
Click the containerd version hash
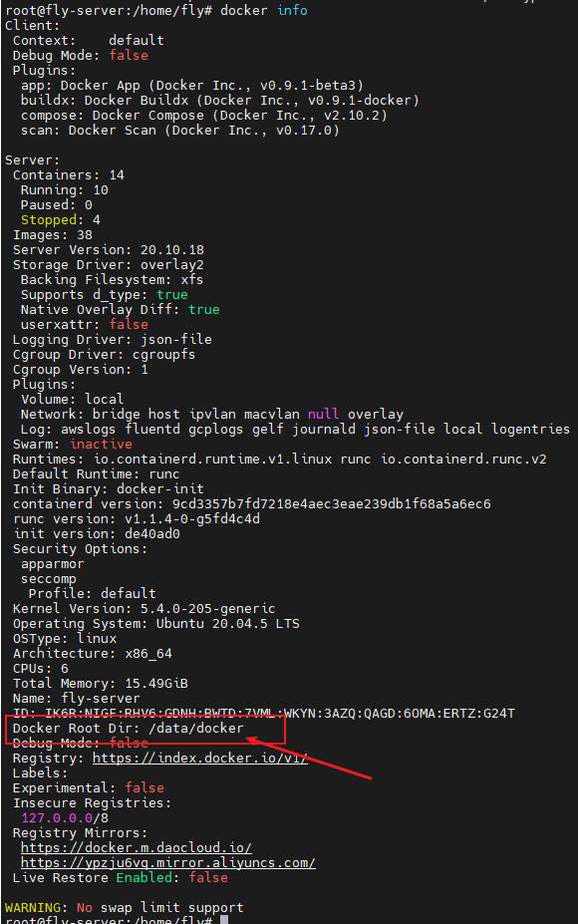coord(331,503)
